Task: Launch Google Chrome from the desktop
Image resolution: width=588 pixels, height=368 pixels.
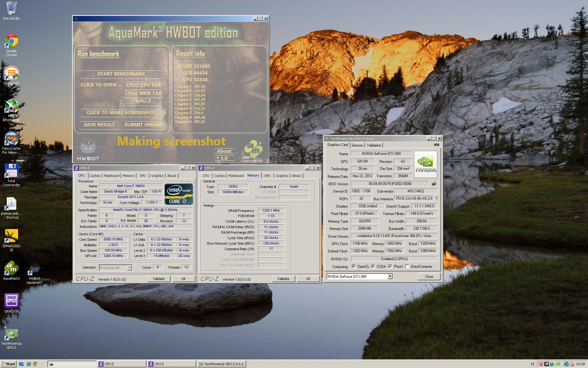Action: click(x=11, y=45)
